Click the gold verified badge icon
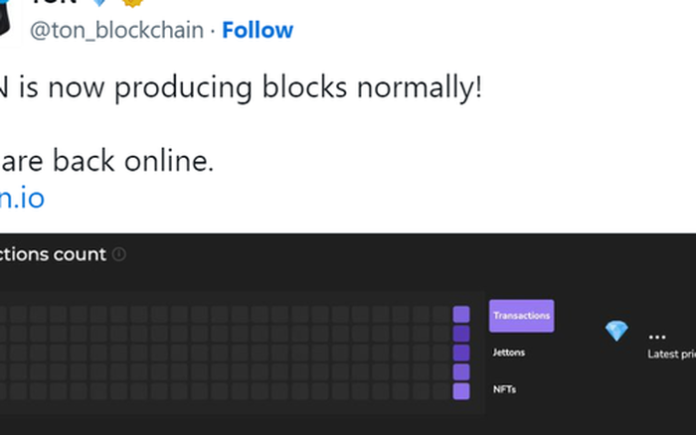Screen dimensions: 696x435 (133, 3)
